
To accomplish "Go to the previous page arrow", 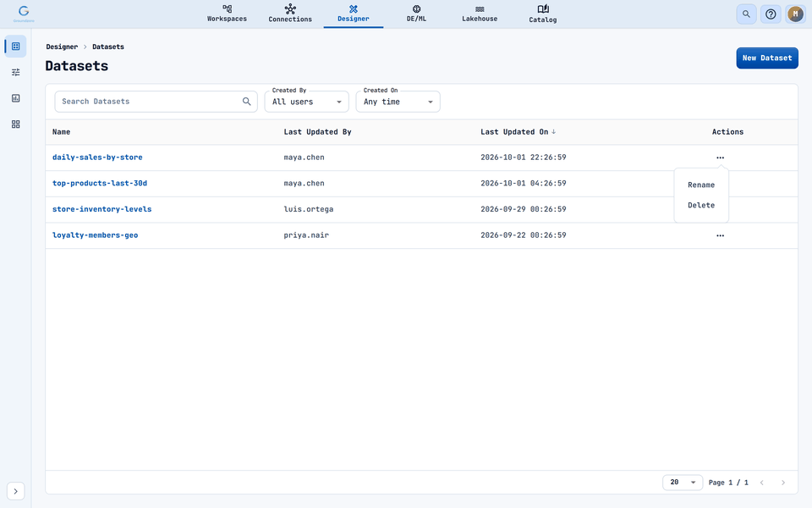I will pyautogui.click(x=762, y=483).
